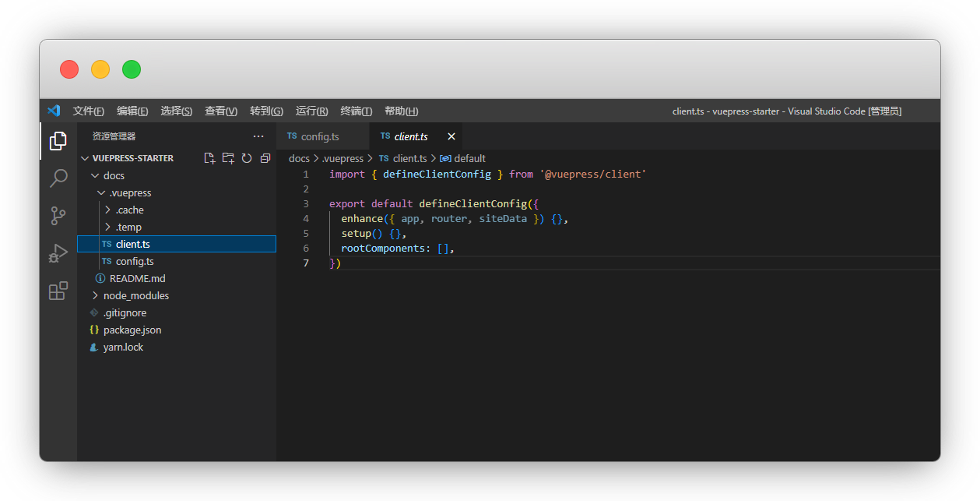Screen dimensions: 980x501
Task: Click the .vuepress breadcrumb segment
Action: (342, 159)
